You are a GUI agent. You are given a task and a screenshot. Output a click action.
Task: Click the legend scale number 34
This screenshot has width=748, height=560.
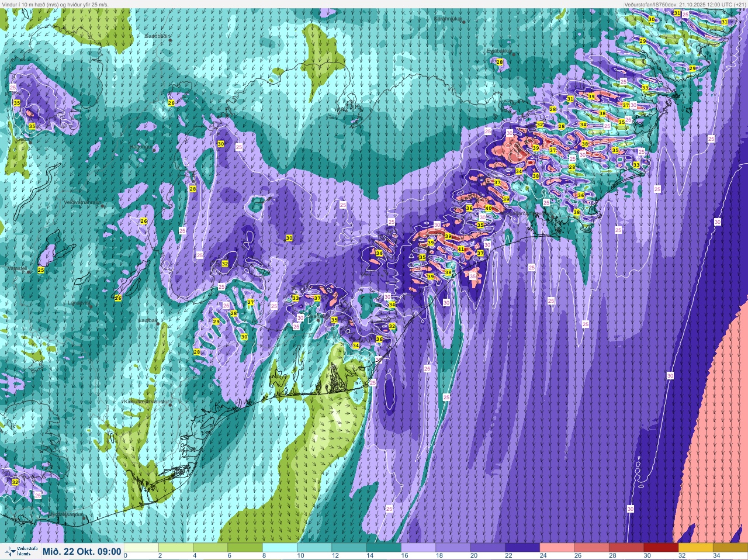click(x=716, y=555)
